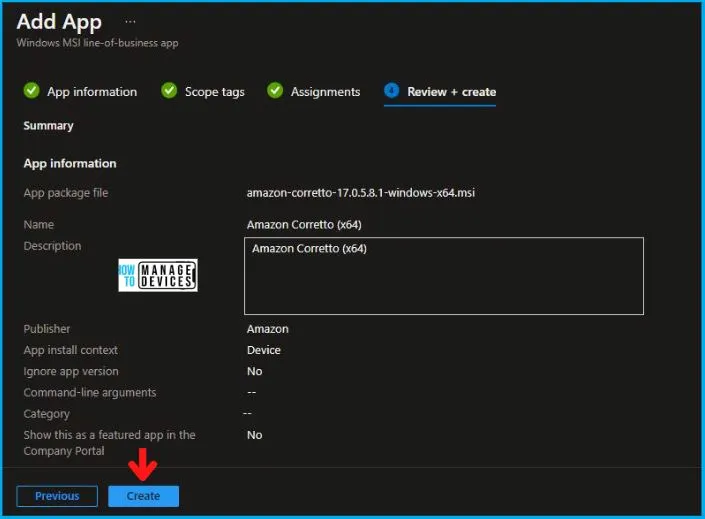The image size is (705, 519).
Task: Click the Publisher label
Action: pos(47,329)
